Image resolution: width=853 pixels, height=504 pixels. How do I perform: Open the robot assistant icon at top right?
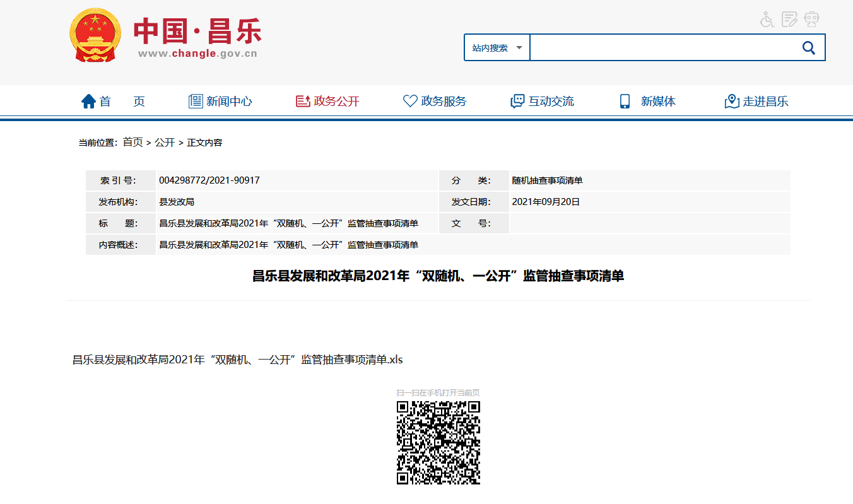pos(811,19)
